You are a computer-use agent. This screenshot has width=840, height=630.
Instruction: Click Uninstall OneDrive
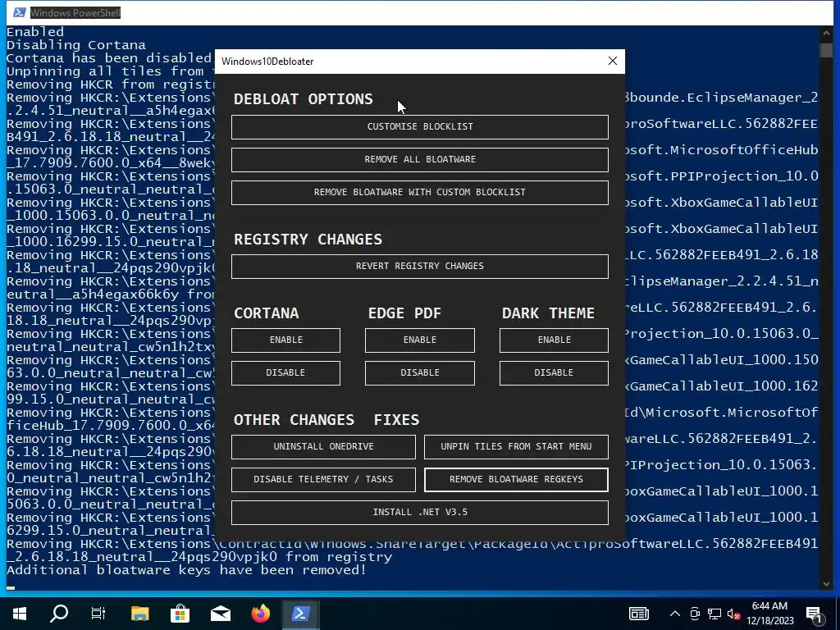pyautogui.click(x=323, y=447)
